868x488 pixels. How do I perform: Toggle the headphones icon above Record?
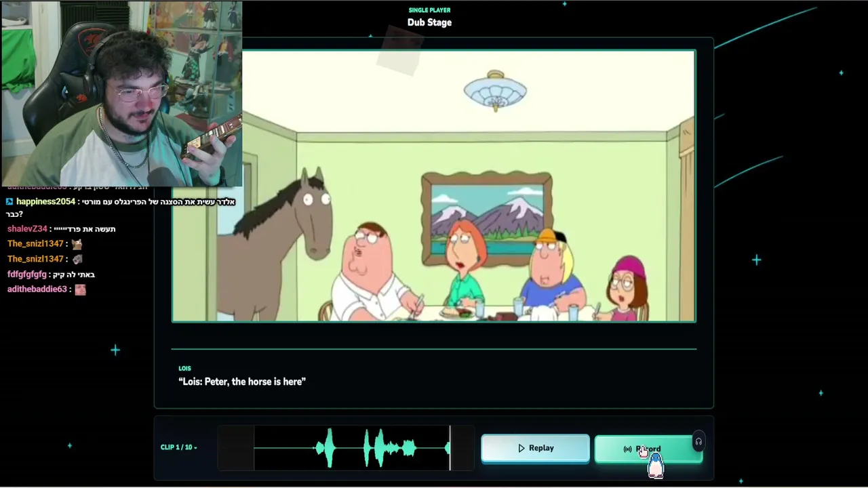tap(698, 442)
